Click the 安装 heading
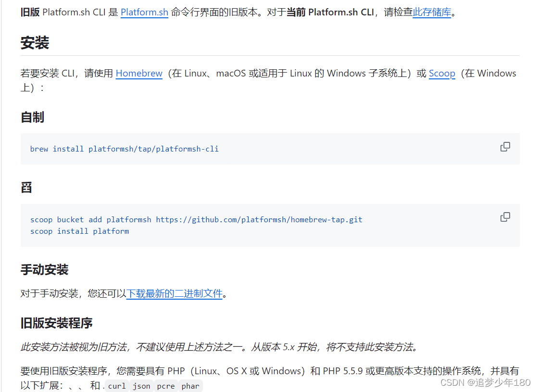The image size is (538, 392). tap(35, 43)
